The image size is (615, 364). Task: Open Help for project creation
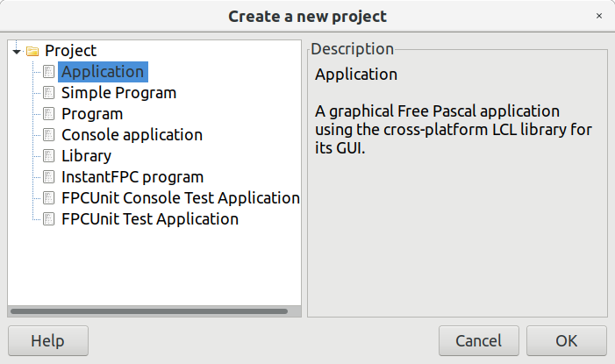tap(47, 341)
